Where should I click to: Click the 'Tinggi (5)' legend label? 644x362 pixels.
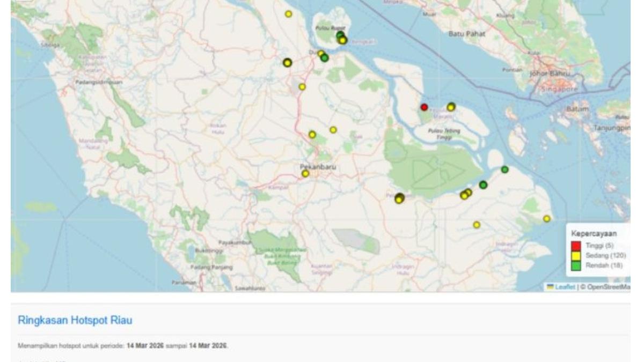[x=599, y=246]
